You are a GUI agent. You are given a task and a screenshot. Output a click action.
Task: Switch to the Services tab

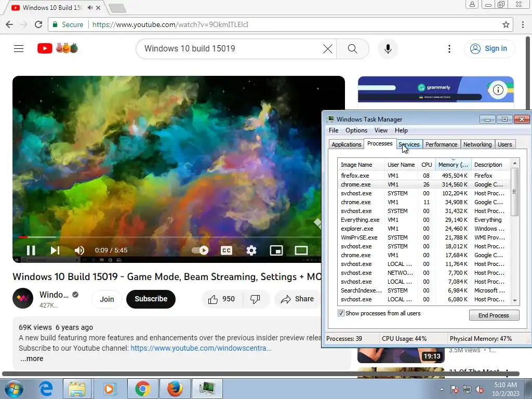409,144
